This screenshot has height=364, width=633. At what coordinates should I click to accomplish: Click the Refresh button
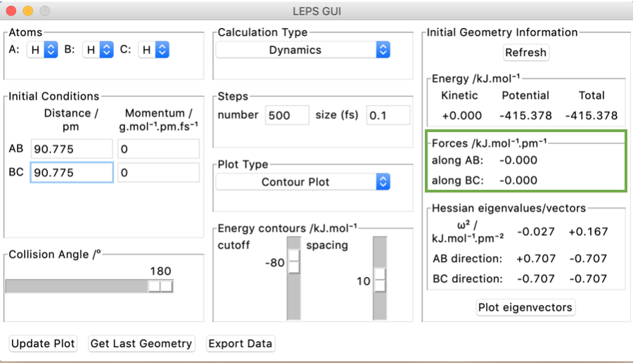coord(525,53)
